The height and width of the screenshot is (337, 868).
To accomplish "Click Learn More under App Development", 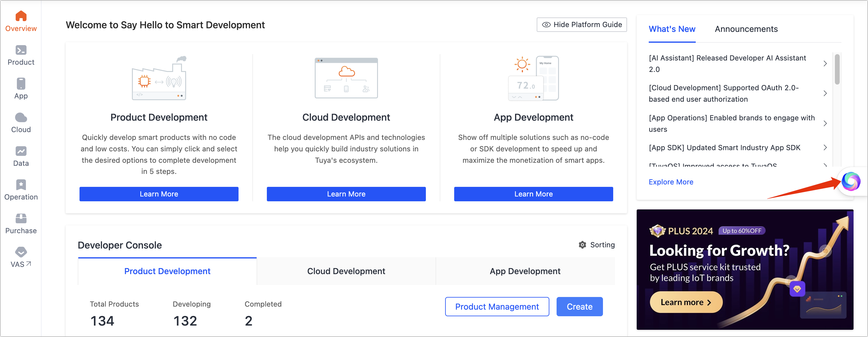I will tap(533, 194).
